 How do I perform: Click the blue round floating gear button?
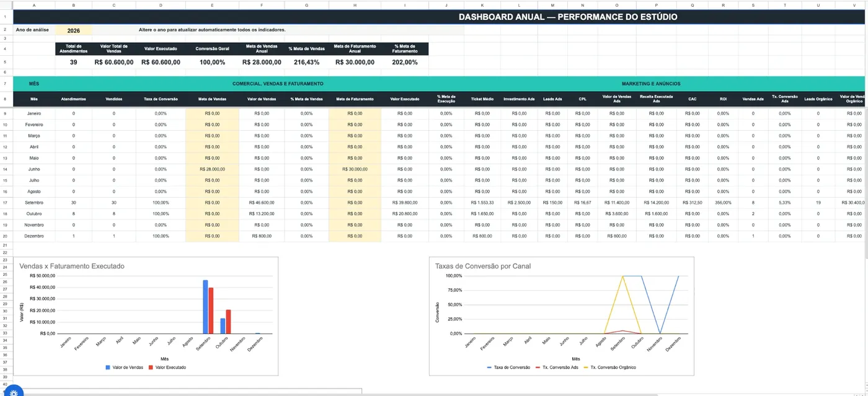(14, 392)
